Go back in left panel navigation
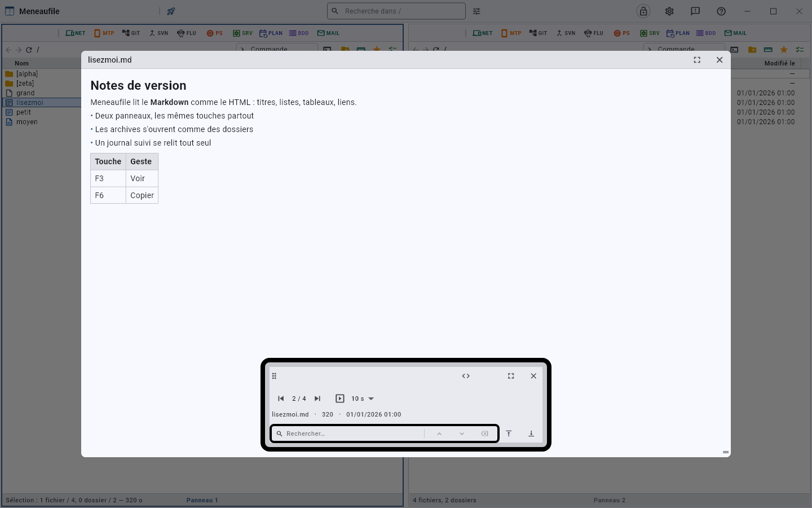812x508 pixels. [8, 50]
